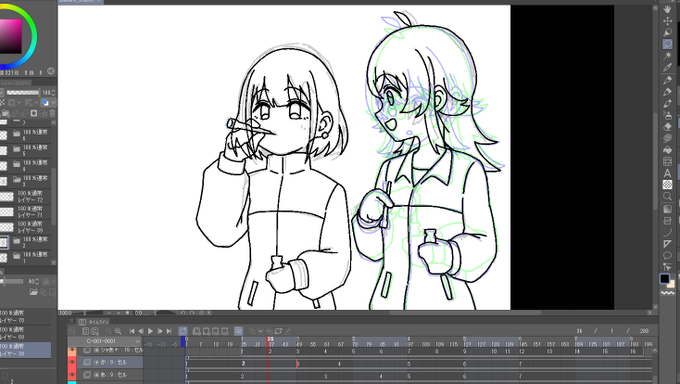Image resolution: width=680 pixels, height=384 pixels.
Task: Toggle onion skin highlighted timeline button
Action: [x=239, y=331]
